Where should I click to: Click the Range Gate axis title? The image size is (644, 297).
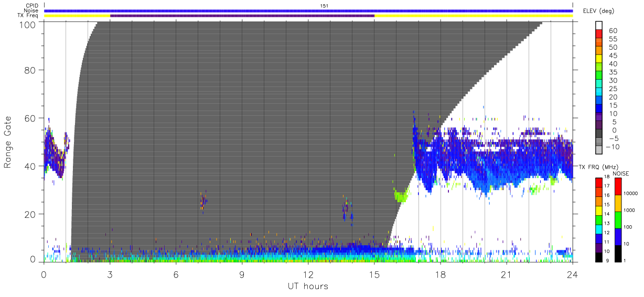pos(8,143)
